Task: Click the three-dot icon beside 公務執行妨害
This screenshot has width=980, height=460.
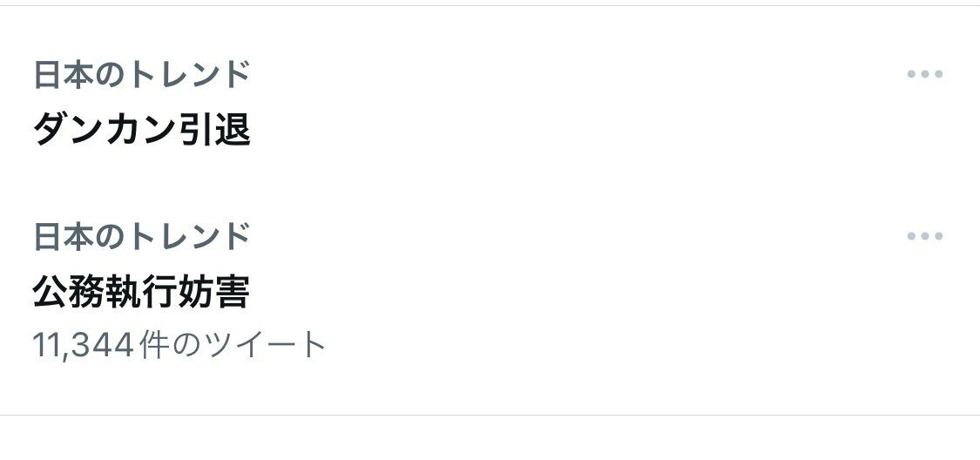Action: click(x=924, y=236)
